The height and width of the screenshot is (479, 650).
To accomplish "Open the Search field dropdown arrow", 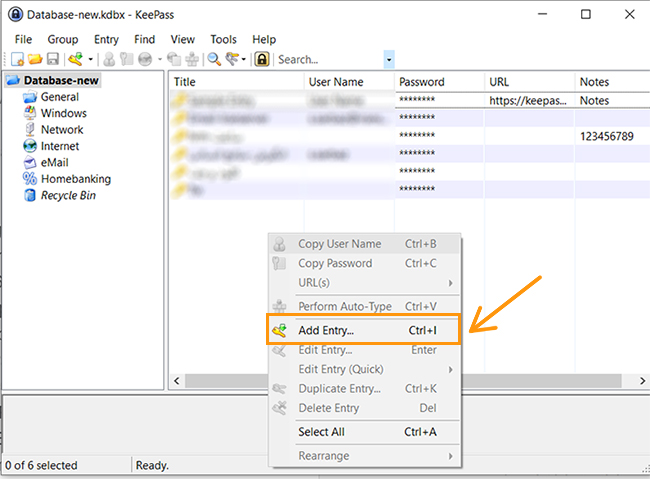I will [x=389, y=60].
